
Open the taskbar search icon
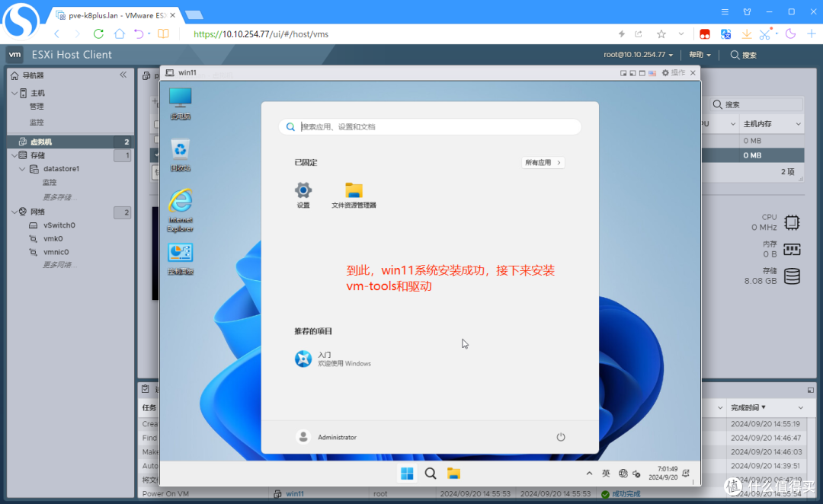tap(431, 474)
